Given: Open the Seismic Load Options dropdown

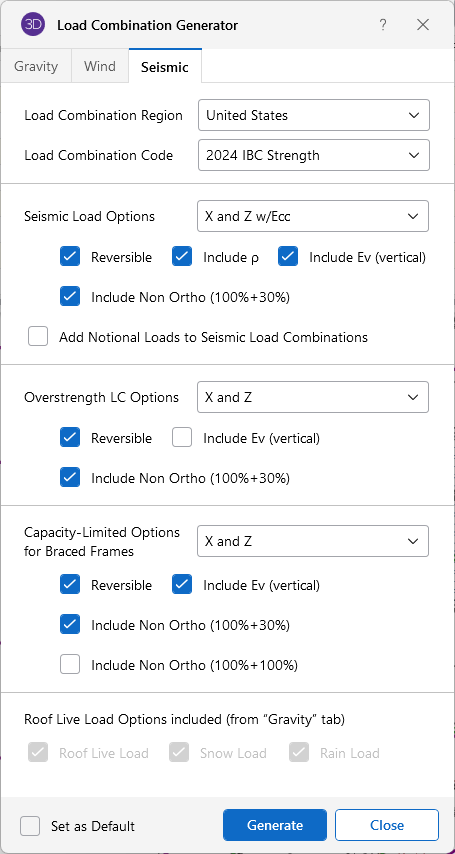Looking at the screenshot, I should [x=313, y=216].
